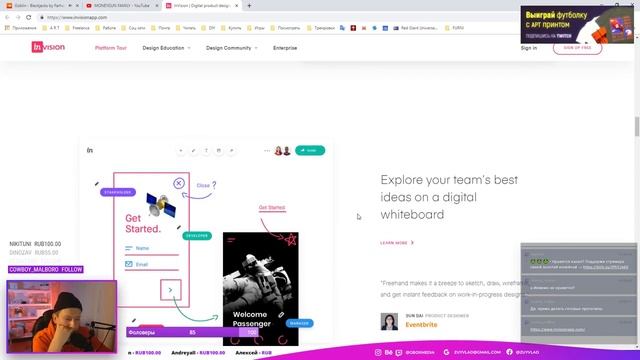This screenshot has height=360, width=640.
Task: Close the first browser tab
Action: coord(77,6)
